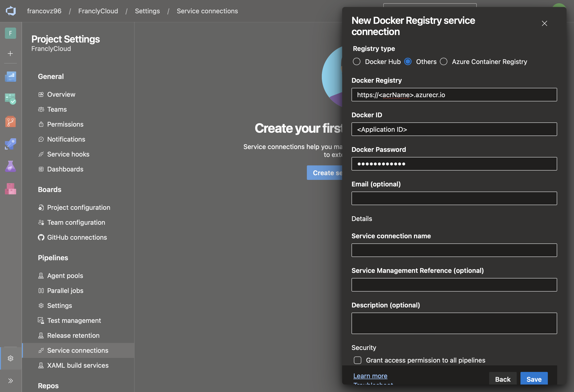The height and width of the screenshot is (392, 574).
Task: Click the Service connection name field
Action: [x=454, y=250]
